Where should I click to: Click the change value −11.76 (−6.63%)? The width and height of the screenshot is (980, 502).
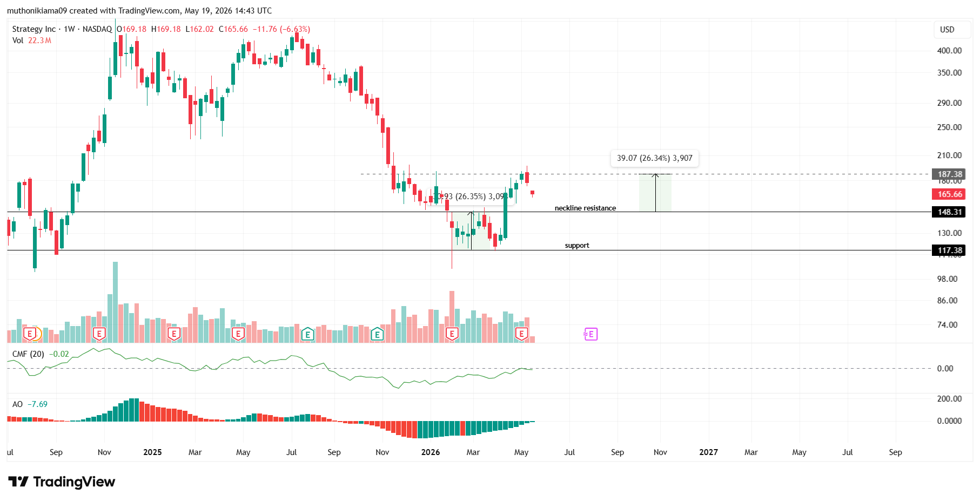[x=281, y=29]
